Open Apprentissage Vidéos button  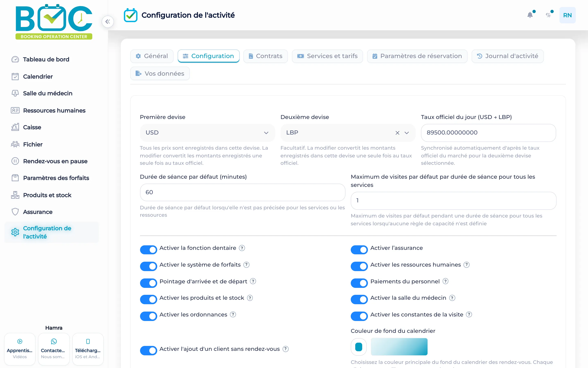(x=20, y=349)
